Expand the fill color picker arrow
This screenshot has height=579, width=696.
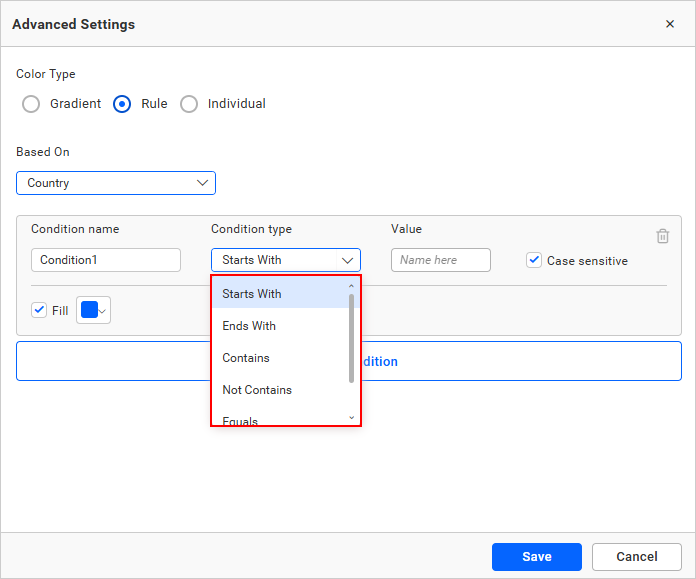[103, 311]
